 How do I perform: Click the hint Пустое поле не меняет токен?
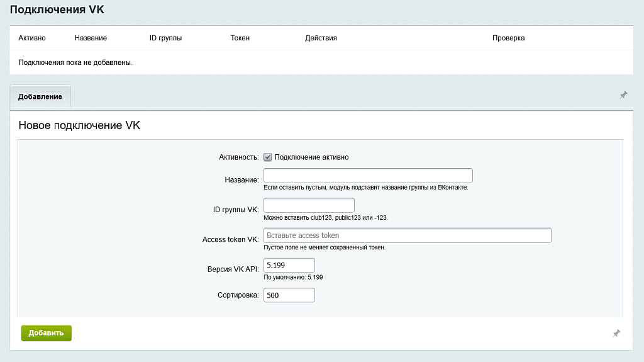325,247
